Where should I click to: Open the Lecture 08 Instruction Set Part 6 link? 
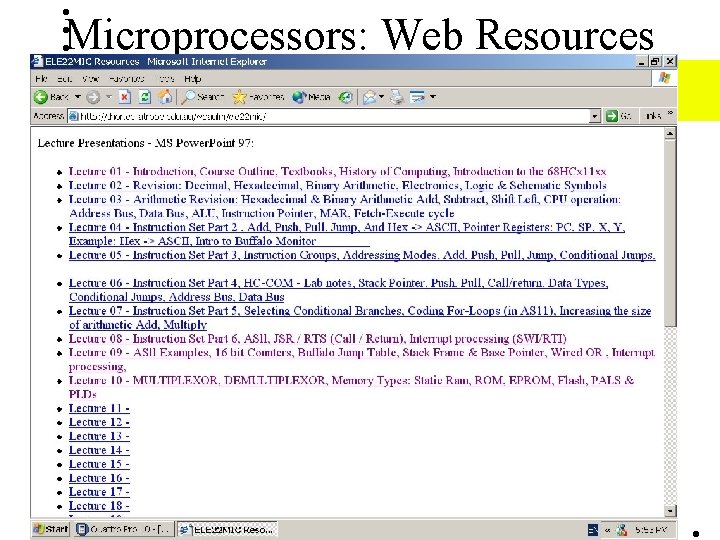coord(317,338)
